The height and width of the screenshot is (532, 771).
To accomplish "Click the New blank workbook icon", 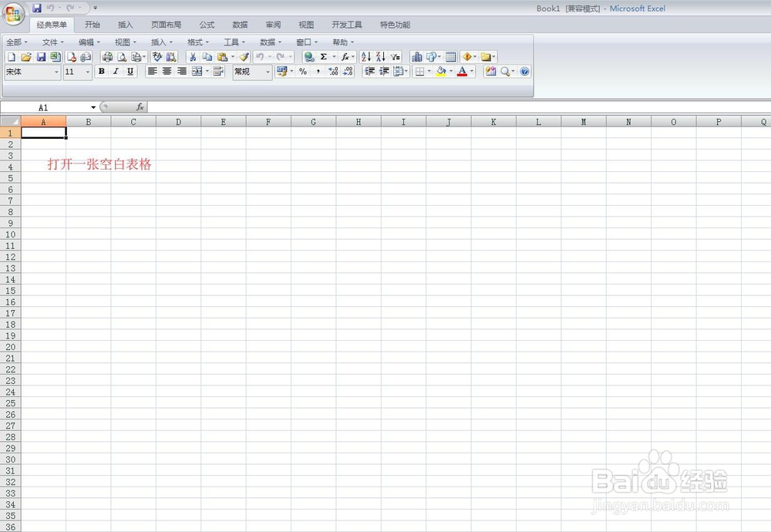I will [12, 57].
